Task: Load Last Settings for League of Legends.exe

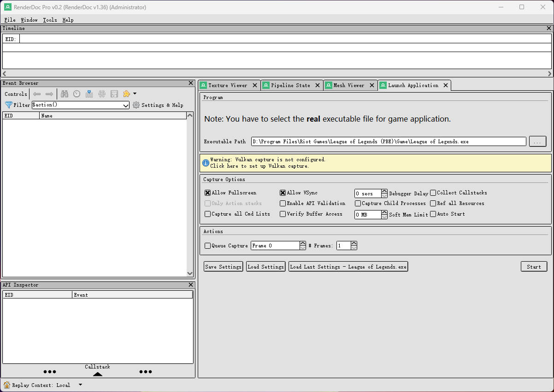Action: click(348, 267)
